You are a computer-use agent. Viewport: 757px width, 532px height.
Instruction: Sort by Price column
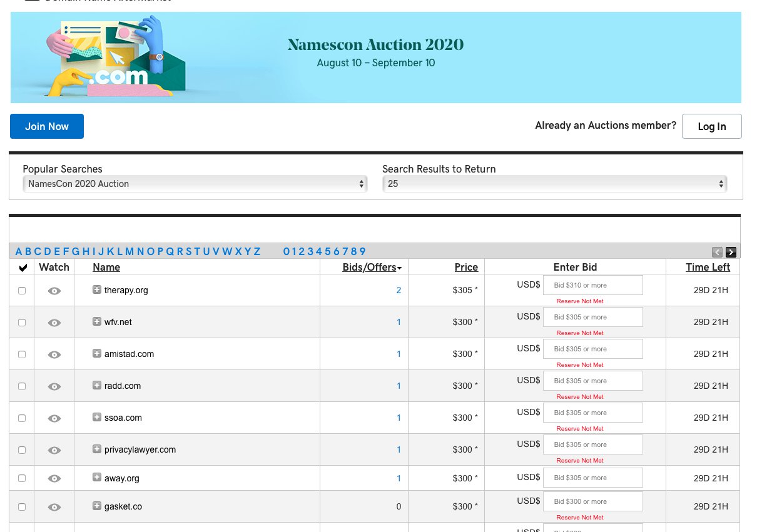466,268
